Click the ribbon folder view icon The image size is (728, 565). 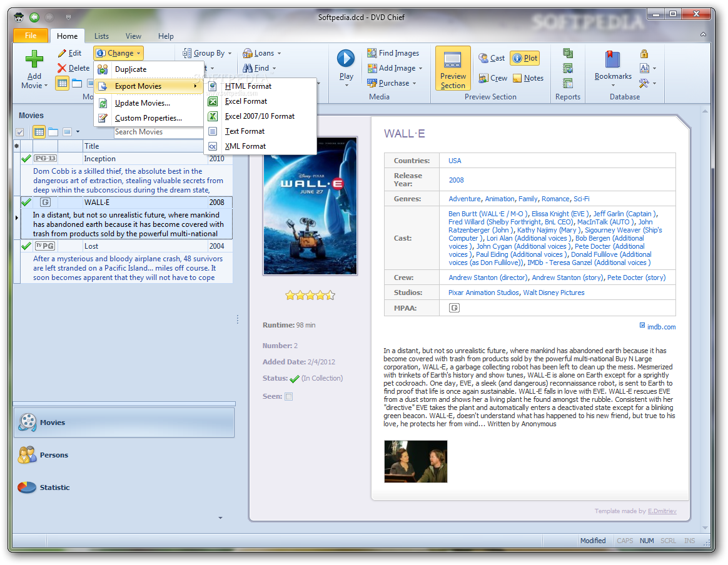tap(77, 84)
